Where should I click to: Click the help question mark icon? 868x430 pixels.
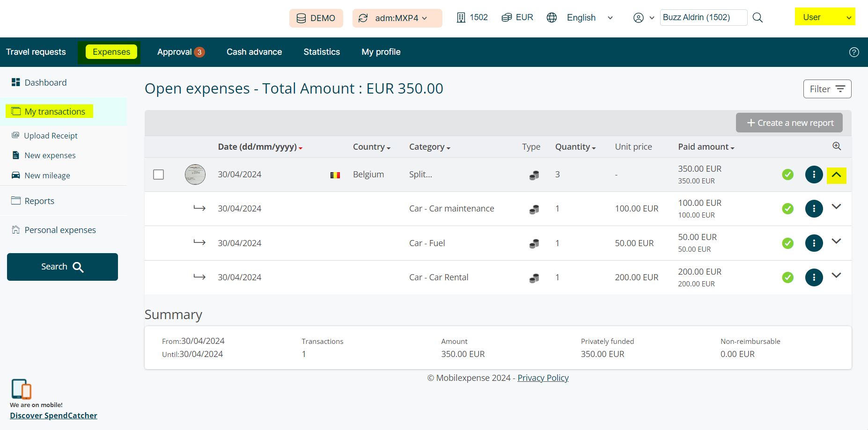click(854, 52)
